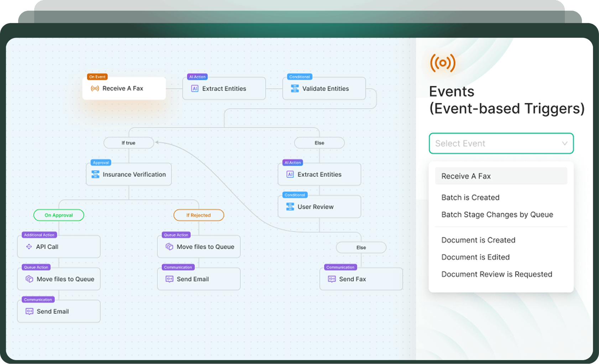Select Move files to Queue text under If Rejected
The image size is (599, 364).
[x=205, y=247]
